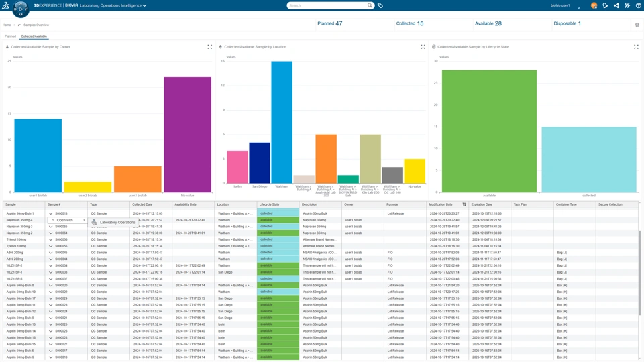Click the location pin icon on Location chart title

pos(221,47)
